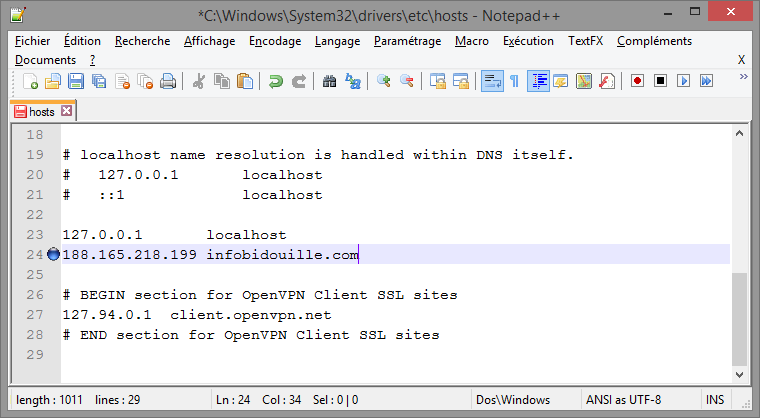Viewport: 760px width, 418px height.
Task: Click the vertical scrollbar thumb
Action: 739,319
